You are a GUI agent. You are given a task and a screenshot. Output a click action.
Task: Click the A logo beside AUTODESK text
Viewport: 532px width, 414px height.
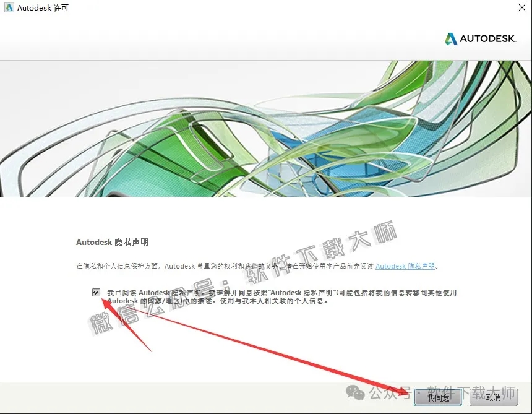(451, 38)
